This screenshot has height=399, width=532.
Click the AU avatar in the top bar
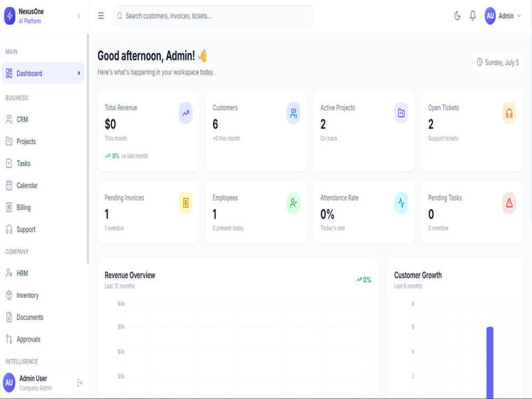click(490, 16)
